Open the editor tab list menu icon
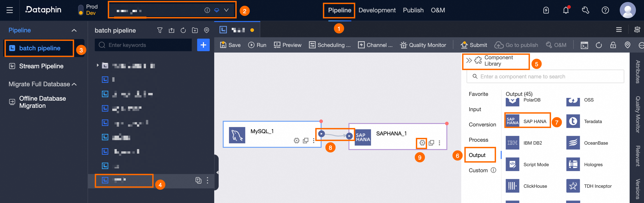The width and height of the screenshot is (644, 203). (619, 30)
